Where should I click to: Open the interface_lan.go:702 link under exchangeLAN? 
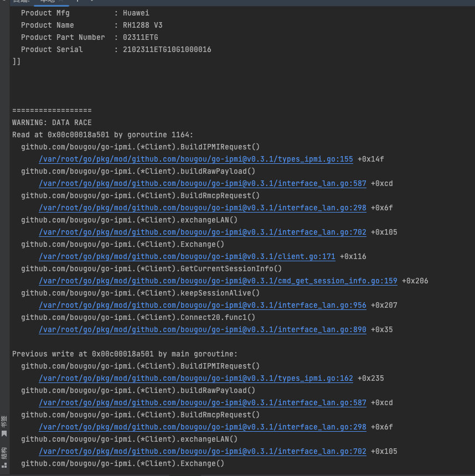tap(202, 232)
